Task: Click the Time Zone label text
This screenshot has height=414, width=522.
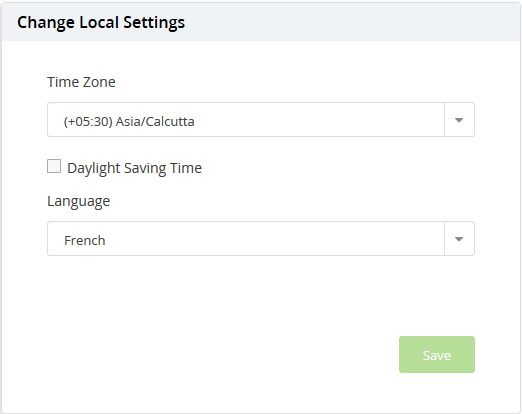Action: click(x=81, y=82)
